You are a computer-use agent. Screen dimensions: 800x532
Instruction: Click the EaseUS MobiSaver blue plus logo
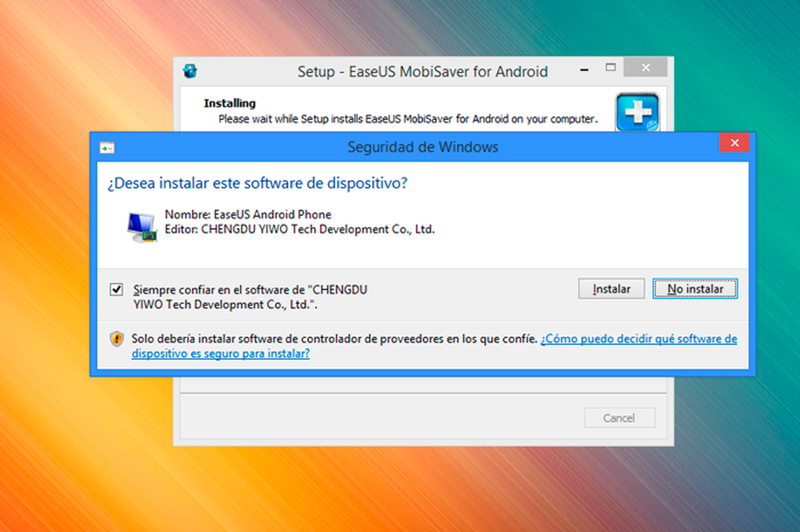point(638,112)
